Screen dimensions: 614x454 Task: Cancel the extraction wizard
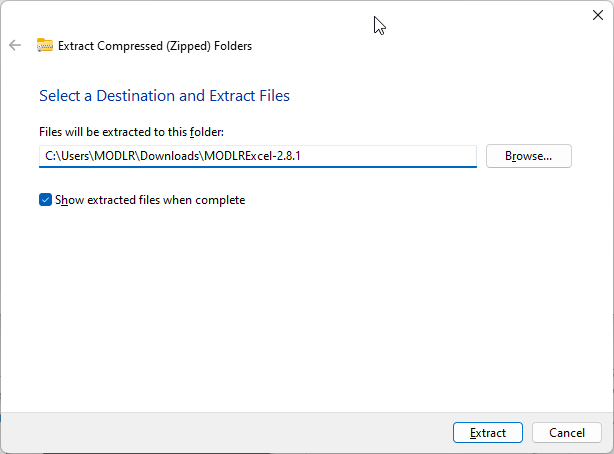[566, 433]
